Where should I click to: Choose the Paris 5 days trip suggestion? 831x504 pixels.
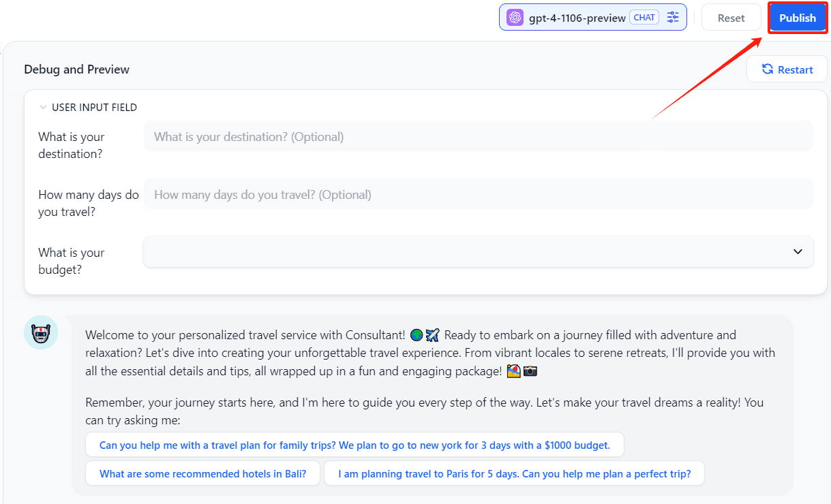pos(514,474)
